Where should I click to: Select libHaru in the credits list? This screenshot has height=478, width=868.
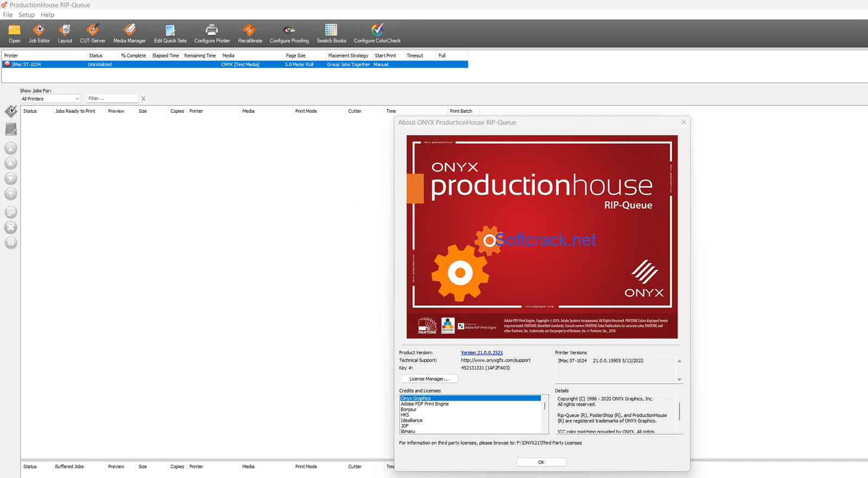[408, 431]
